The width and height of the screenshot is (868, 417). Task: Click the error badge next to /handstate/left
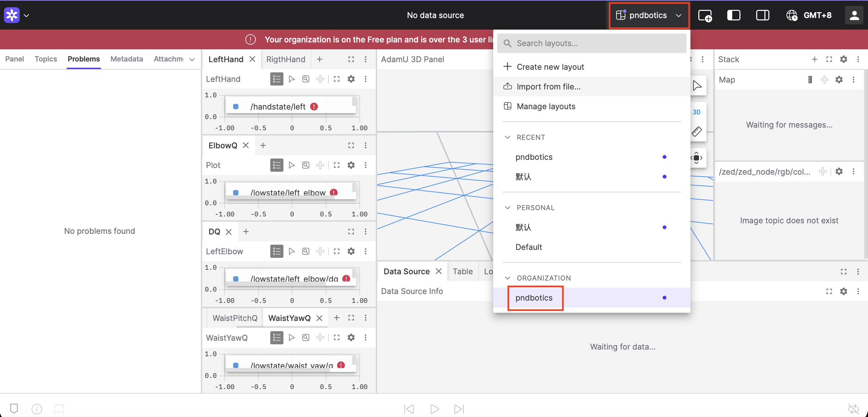tap(314, 107)
